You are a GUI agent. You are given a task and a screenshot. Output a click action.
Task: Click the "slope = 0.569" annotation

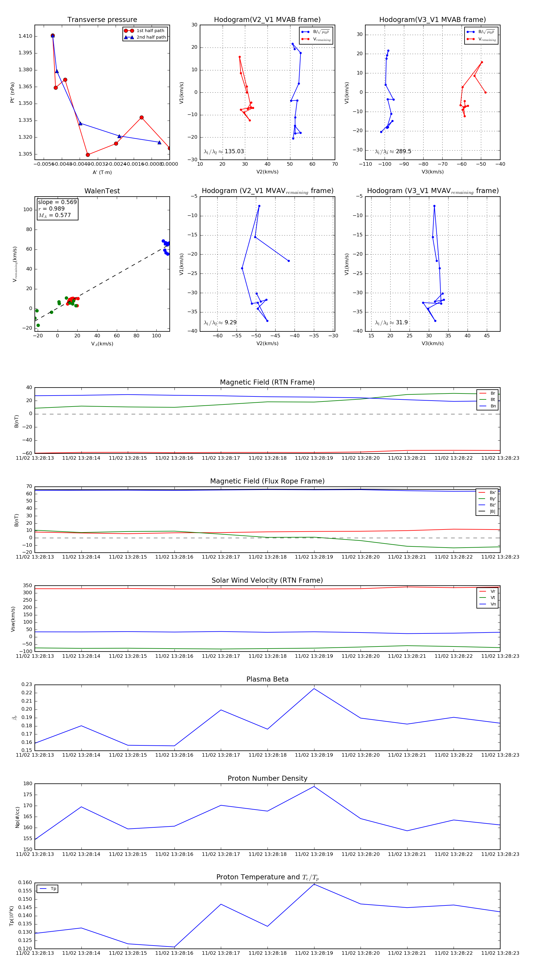[x=57, y=202]
